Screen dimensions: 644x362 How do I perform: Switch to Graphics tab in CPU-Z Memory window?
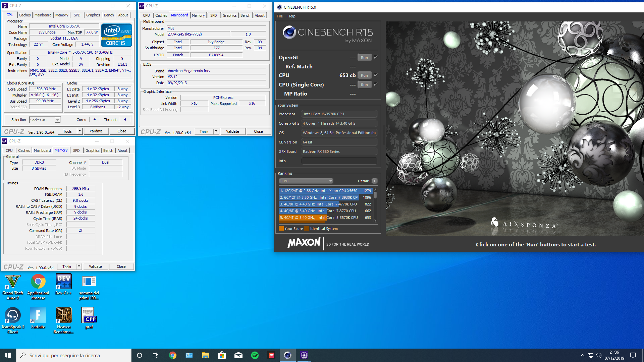[x=93, y=150]
